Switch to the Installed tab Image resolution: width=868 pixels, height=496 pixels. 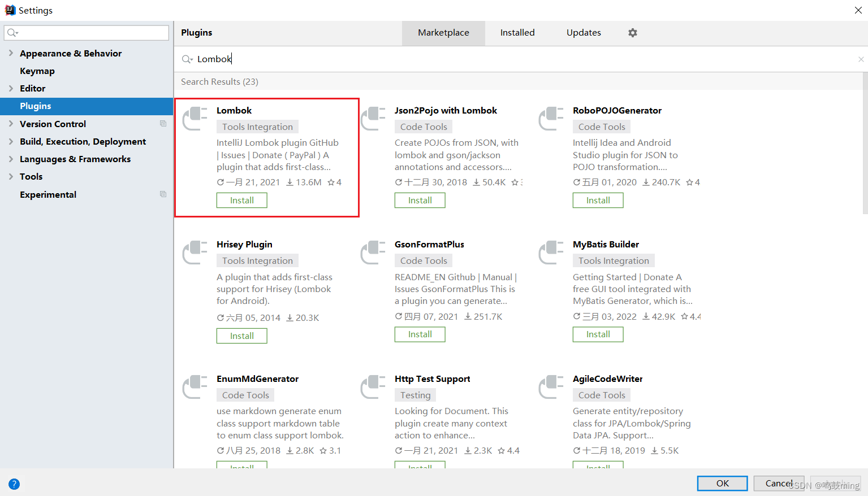click(517, 33)
